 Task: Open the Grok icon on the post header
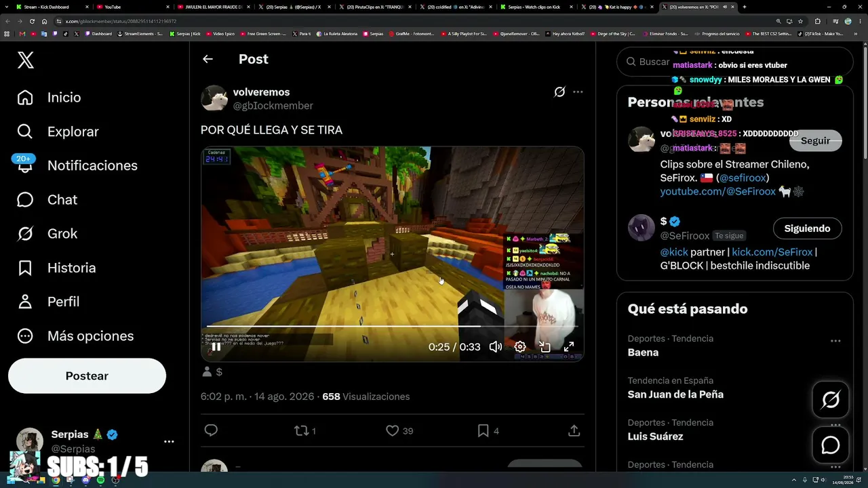559,92
